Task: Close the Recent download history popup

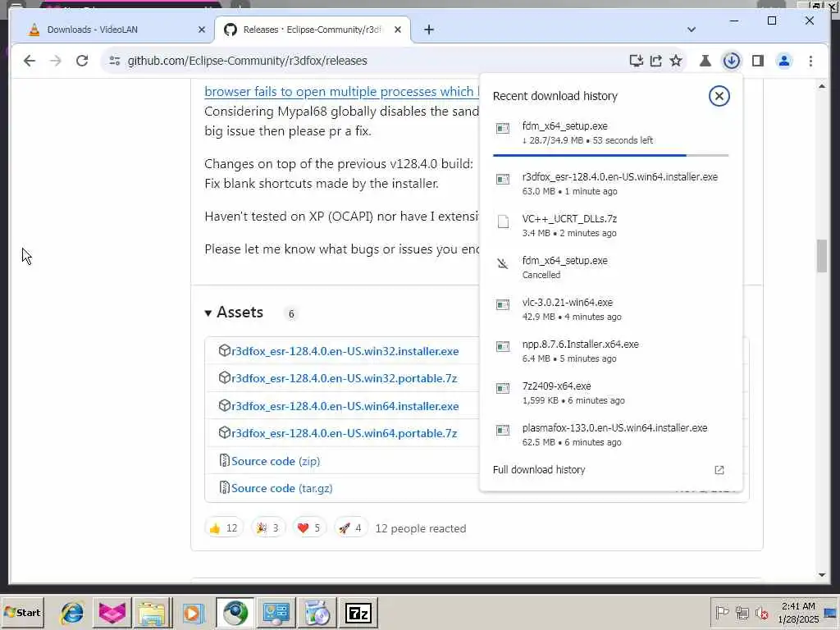Action: (x=719, y=96)
